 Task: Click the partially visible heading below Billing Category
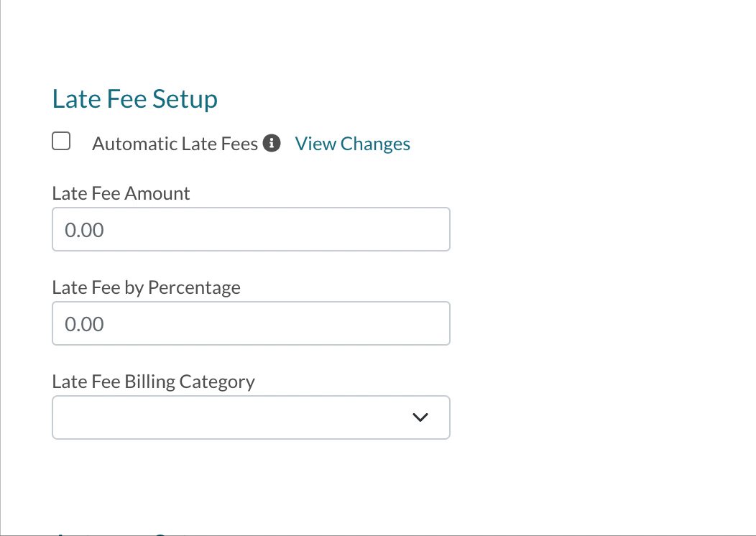pyautogui.click(x=122, y=533)
